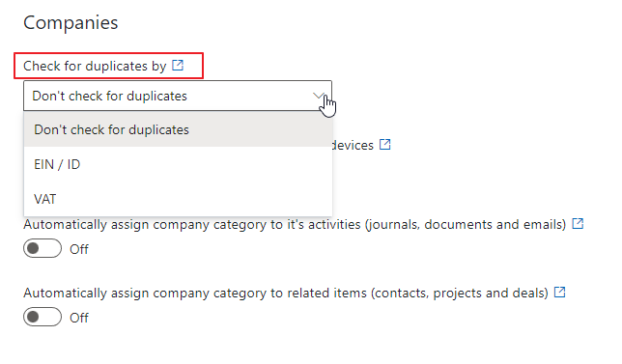Click the Check for duplicates by label
Image resolution: width=622 pixels, height=364 pixels.
95,66
